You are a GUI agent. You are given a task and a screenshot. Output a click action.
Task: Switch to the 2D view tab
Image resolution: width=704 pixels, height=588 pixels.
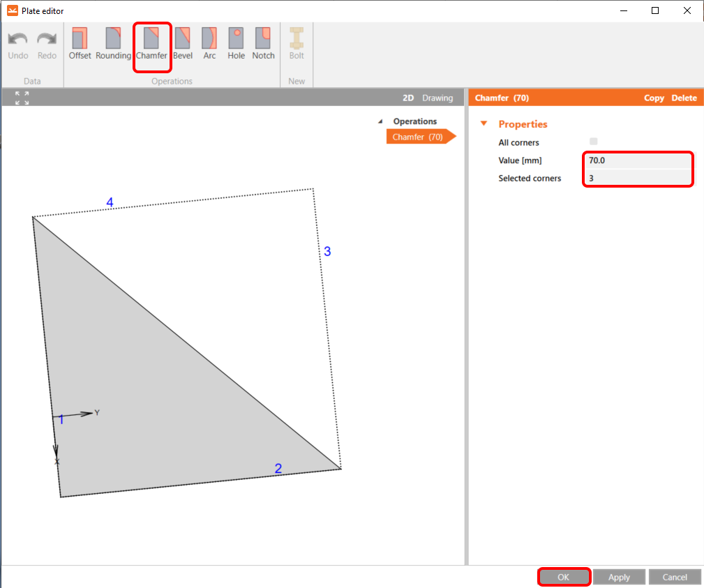409,98
